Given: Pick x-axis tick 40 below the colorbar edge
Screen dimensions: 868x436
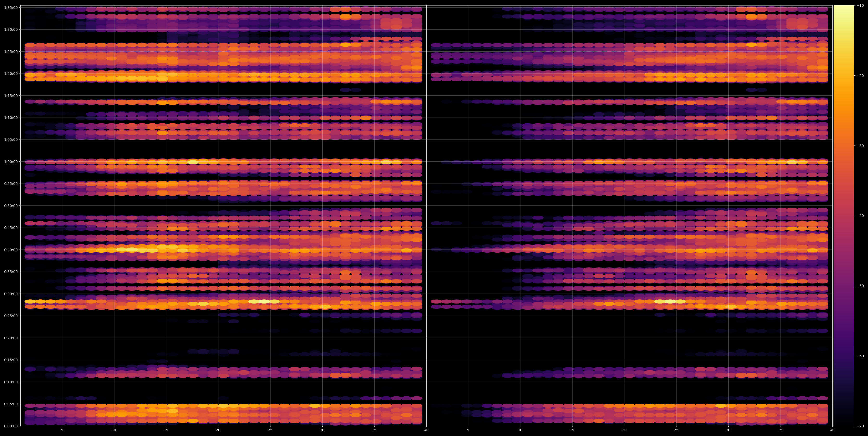Looking at the screenshot, I should [833, 430].
